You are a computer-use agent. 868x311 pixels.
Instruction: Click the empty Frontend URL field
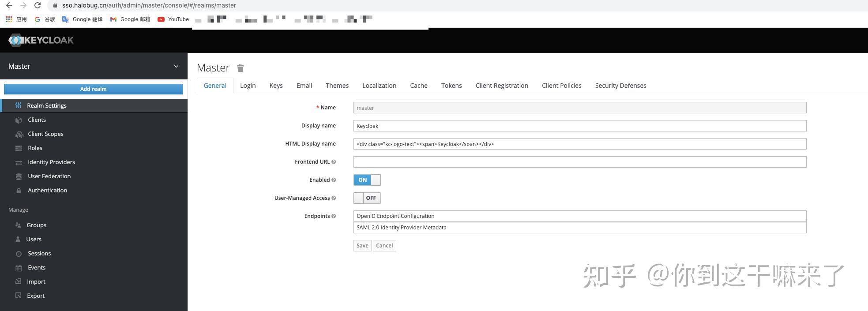(580, 162)
